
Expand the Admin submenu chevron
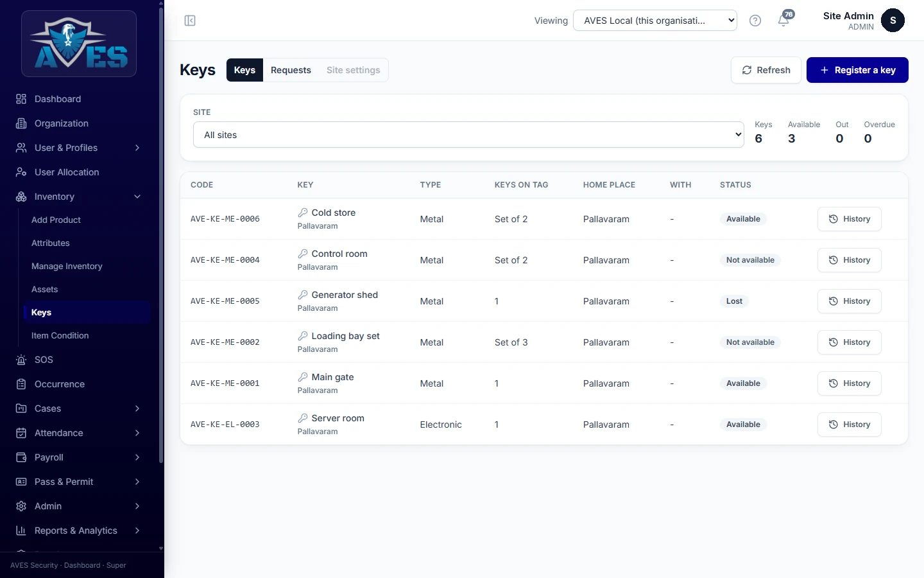pyautogui.click(x=137, y=506)
